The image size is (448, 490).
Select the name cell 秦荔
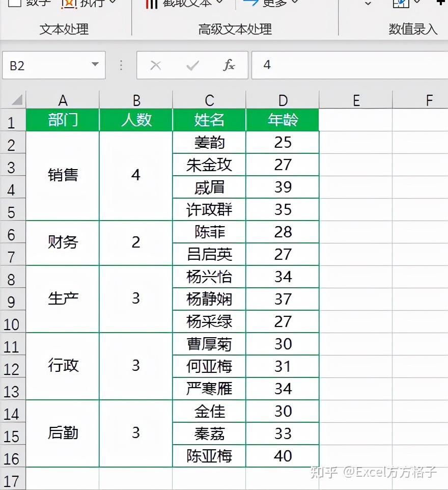[x=209, y=433]
